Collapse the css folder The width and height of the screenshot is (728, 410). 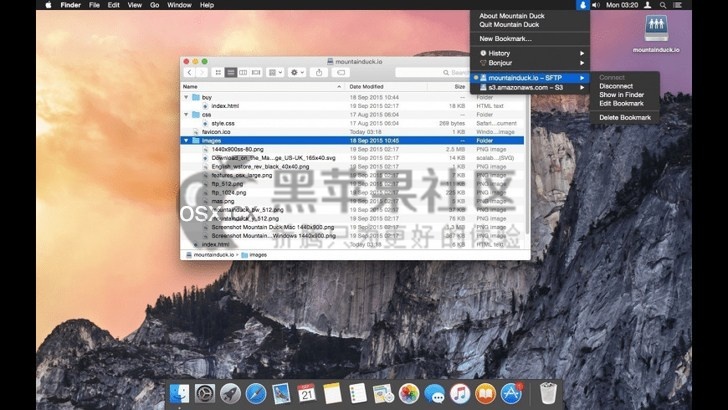tap(186, 115)
